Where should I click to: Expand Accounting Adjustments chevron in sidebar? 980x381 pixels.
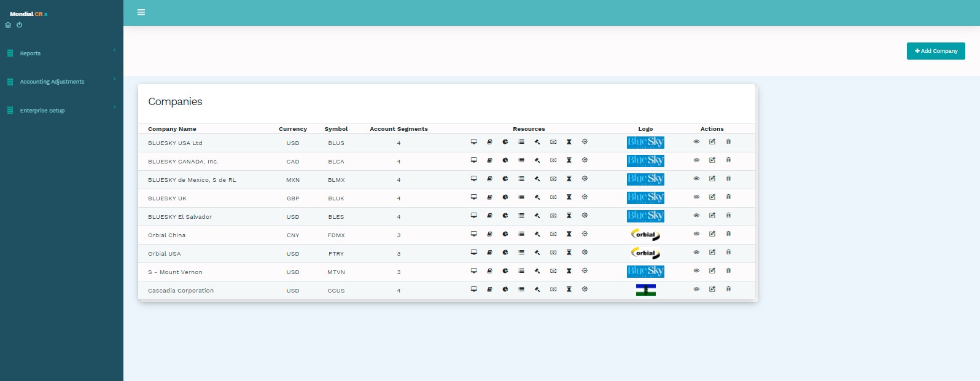pyautogui.click(x=114, y=79)
